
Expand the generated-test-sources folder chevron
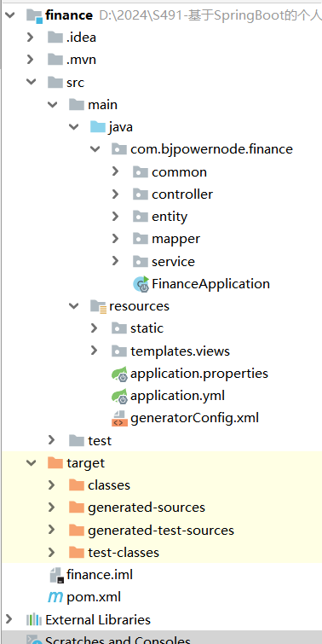51,530
